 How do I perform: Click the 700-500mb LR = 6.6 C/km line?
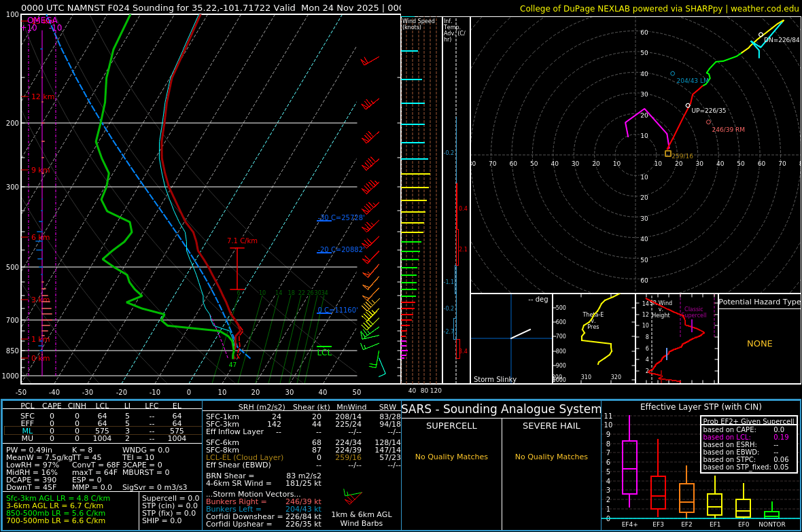(56, 520)
